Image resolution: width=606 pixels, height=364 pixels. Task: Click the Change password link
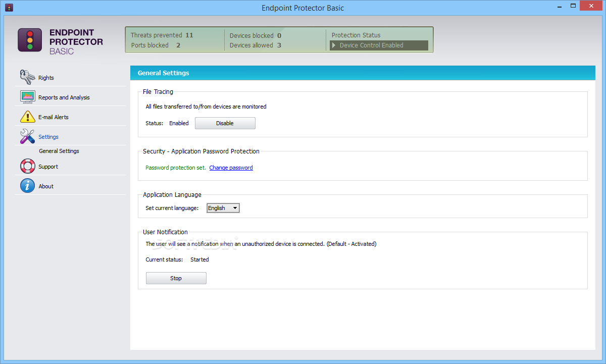pos(231,168)
